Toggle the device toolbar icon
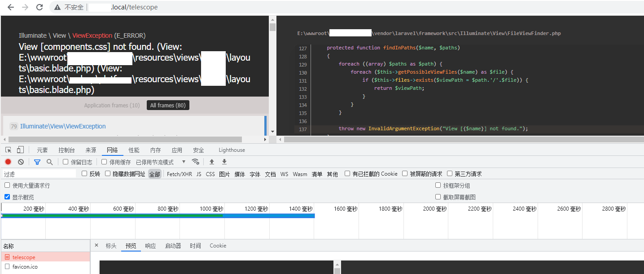Screen dimensions: 644x274 (20, 150)
